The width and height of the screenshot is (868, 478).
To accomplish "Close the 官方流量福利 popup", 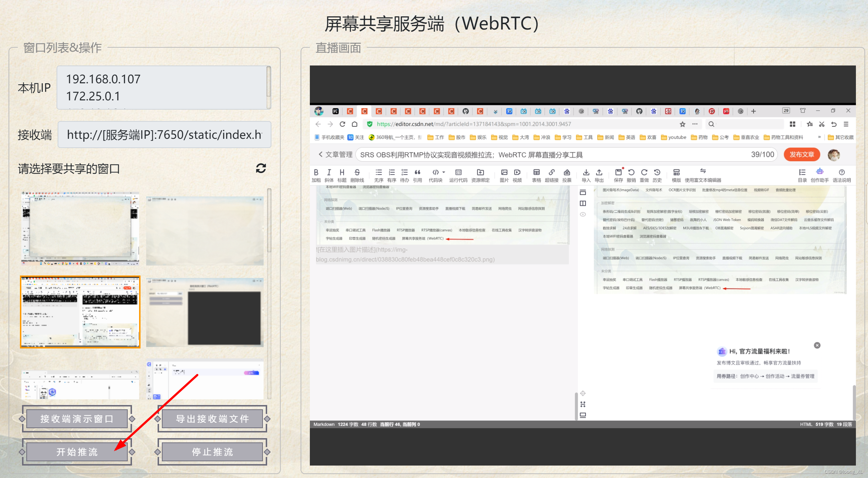I will [817, 345].
